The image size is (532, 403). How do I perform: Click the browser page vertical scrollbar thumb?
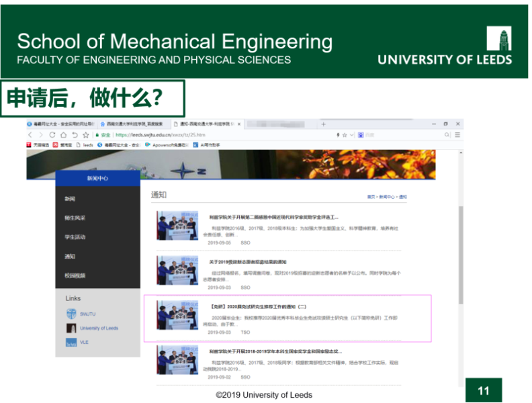coord(461,255)
